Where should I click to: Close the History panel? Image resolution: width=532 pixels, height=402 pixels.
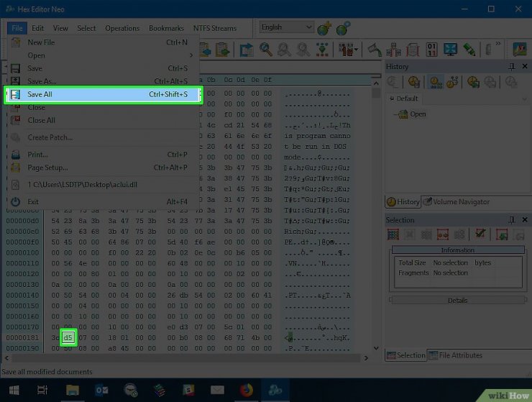tap(525, 66)
